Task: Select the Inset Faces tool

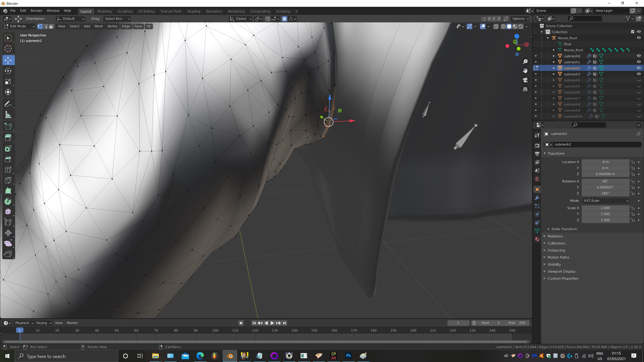Action: [x=8, y=149]
